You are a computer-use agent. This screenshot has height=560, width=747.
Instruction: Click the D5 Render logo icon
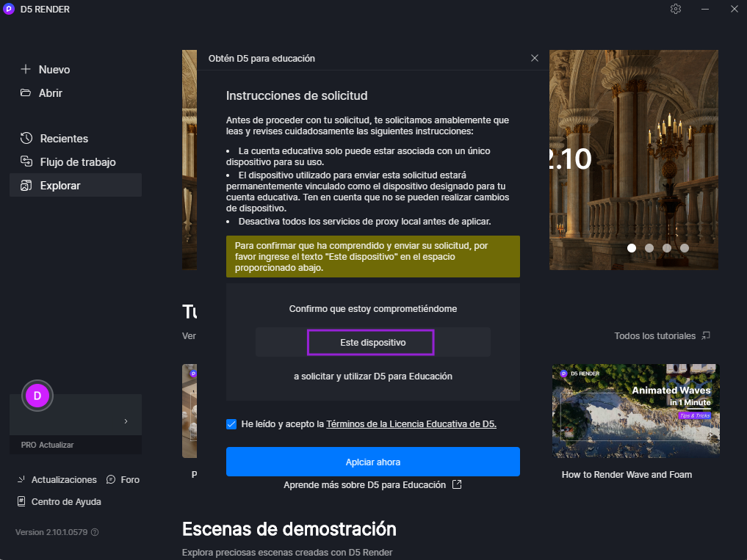coord(9,9)
